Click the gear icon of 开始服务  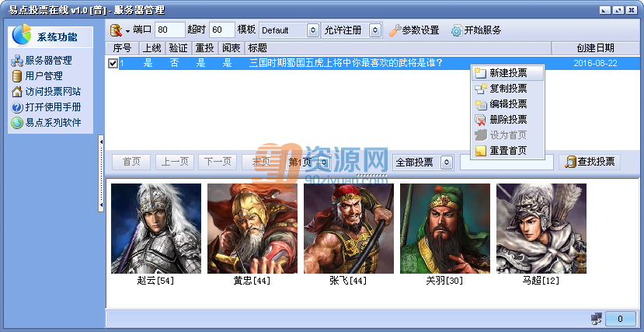[457, 31]
